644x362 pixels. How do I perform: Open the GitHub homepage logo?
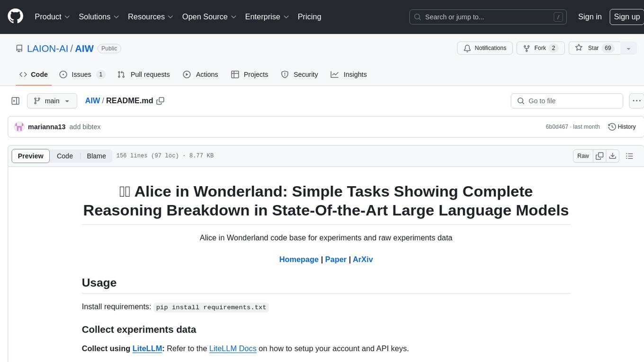pos(15,17)
